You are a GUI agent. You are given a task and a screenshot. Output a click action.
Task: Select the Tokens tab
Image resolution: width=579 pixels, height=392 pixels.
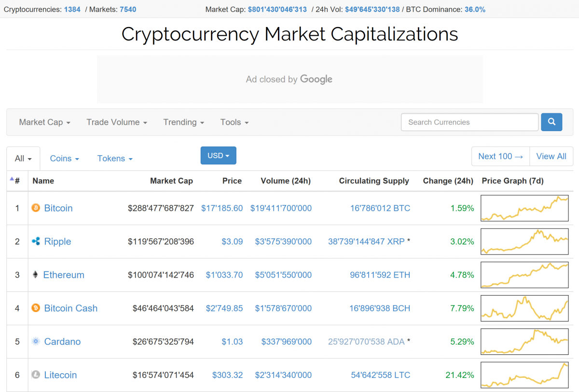pyautogui.click(x=115, y=158)
